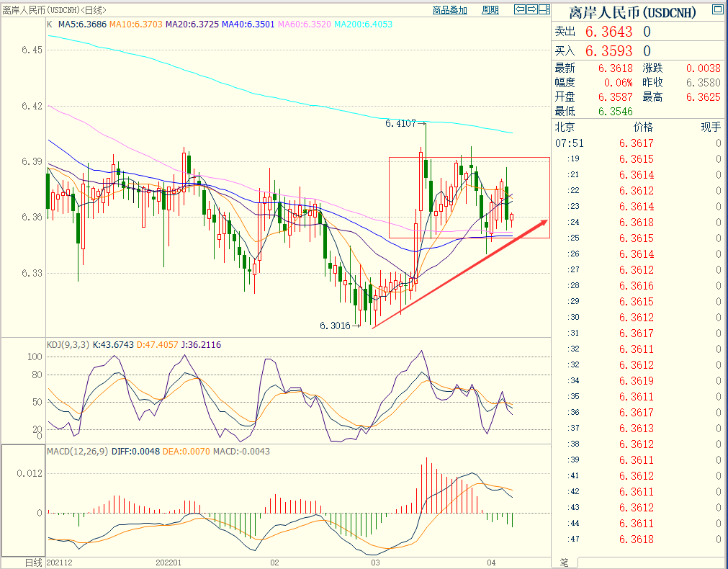Image resolution: width=728 pixels, height=569 pixels.
Task: Click the 202201 date label on the time axis
Action: click(168, 562)
